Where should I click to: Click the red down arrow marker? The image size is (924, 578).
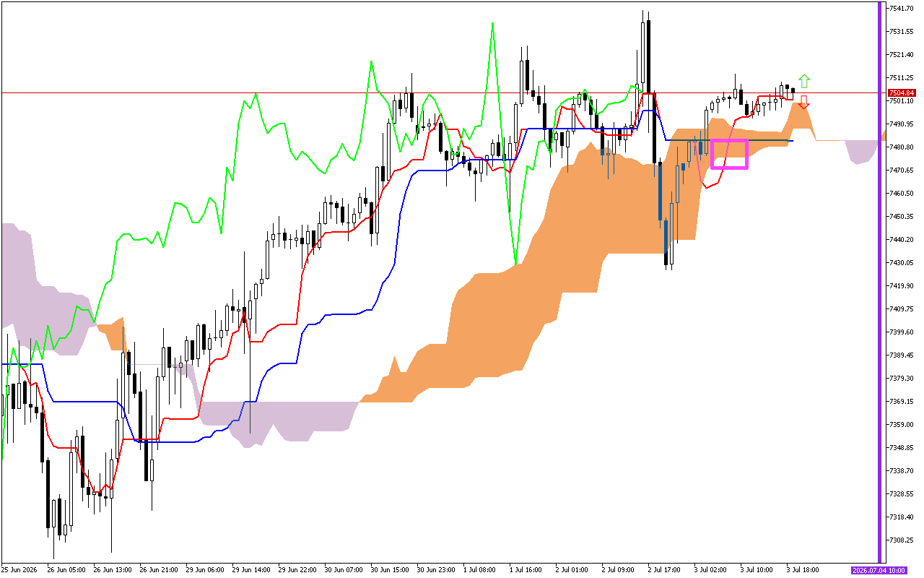pos(804,102)
